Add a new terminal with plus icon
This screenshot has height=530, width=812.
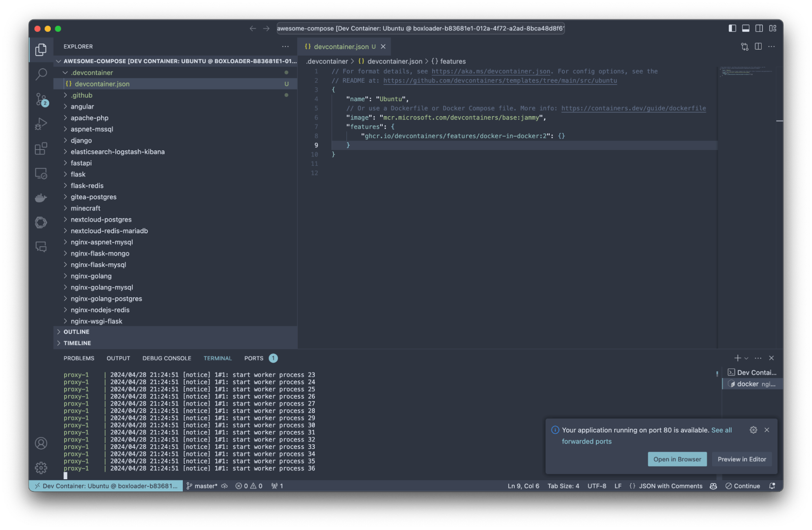[x=737, y=358]
